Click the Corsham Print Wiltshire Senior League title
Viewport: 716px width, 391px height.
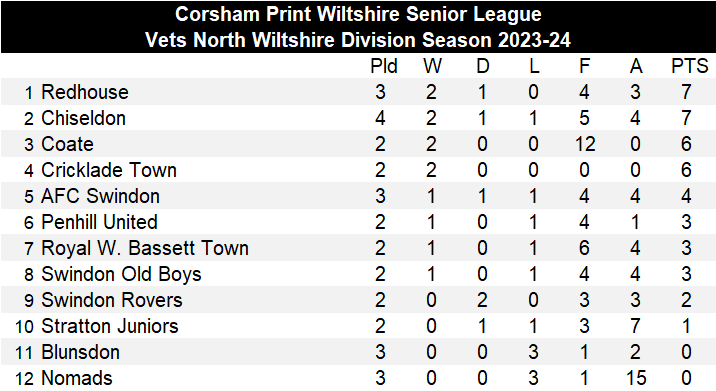(358, 14)
